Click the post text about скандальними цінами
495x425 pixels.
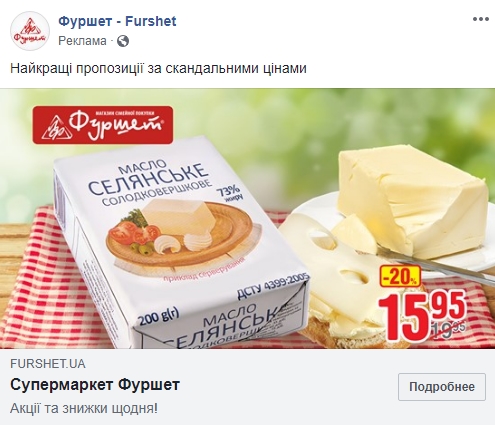pyautogui.click(x=158, y=68)
